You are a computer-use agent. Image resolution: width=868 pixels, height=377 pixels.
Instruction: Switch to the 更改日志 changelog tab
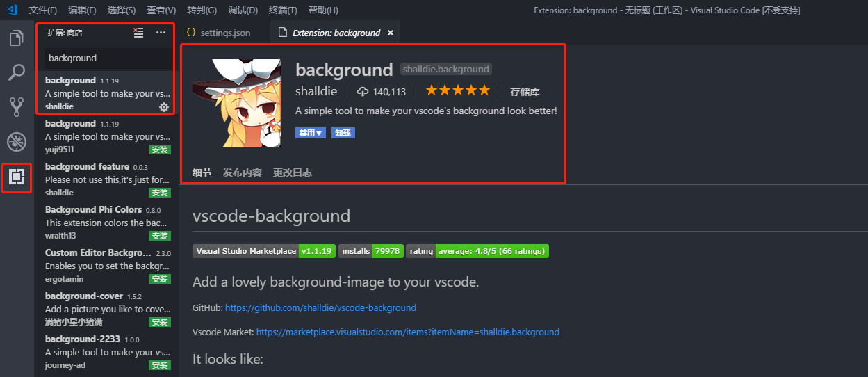[x=293, y=173]
